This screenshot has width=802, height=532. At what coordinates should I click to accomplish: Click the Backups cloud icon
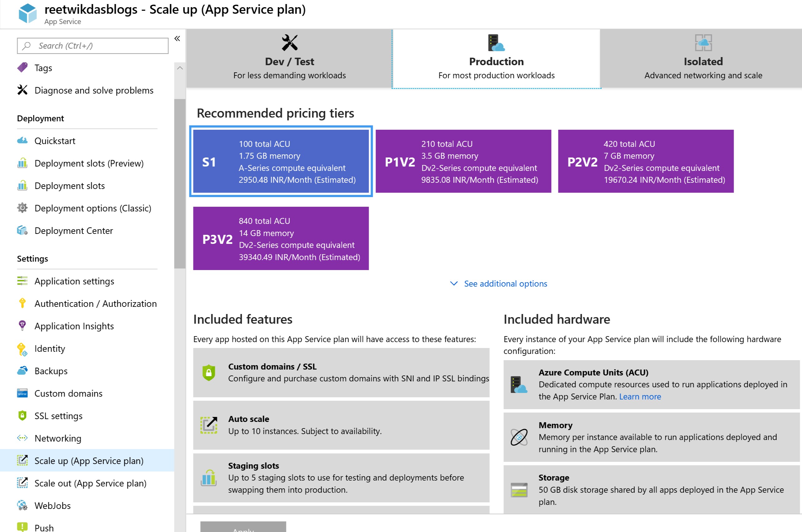click(x=22, y=370)
